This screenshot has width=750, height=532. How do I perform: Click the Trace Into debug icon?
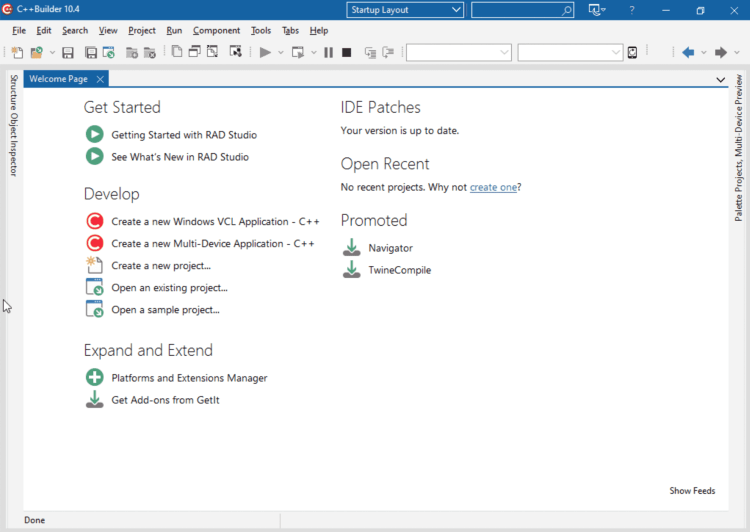370,53
